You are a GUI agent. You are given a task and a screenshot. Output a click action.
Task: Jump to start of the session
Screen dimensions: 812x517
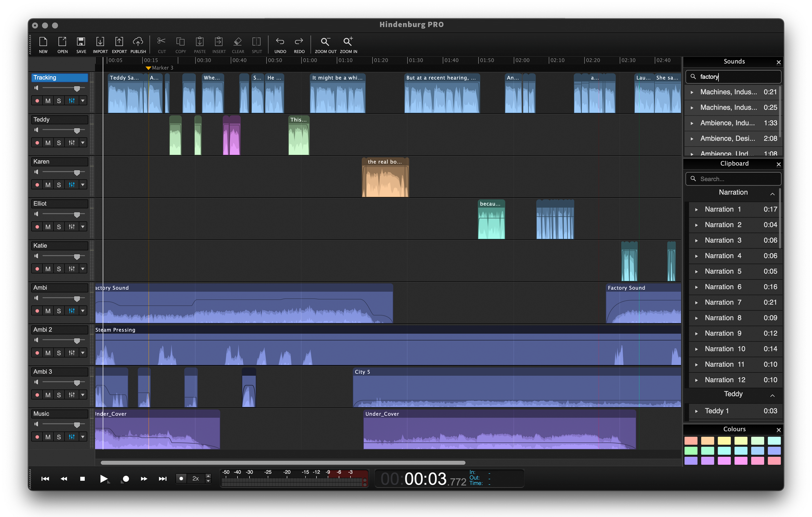point(45,479)
